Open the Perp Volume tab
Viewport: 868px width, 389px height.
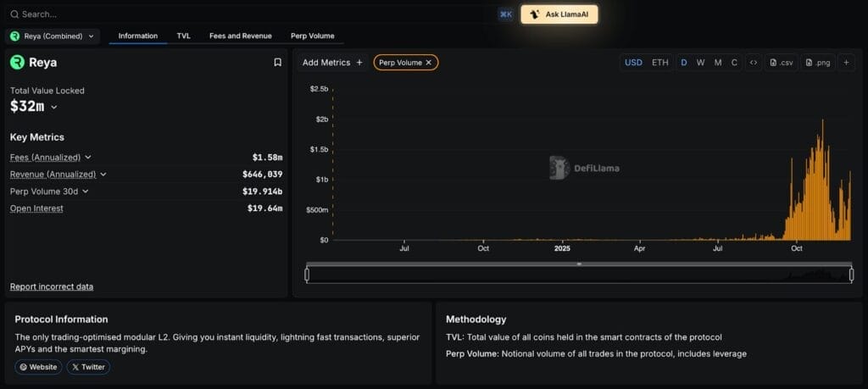[x=312, y=36]
